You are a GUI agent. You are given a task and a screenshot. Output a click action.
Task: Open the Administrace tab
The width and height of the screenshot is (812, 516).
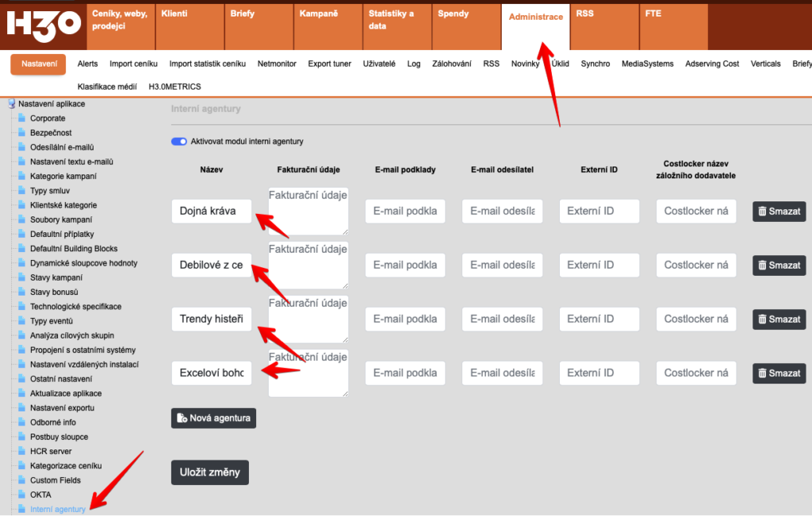pyautogui.click(x=535, y=17)
